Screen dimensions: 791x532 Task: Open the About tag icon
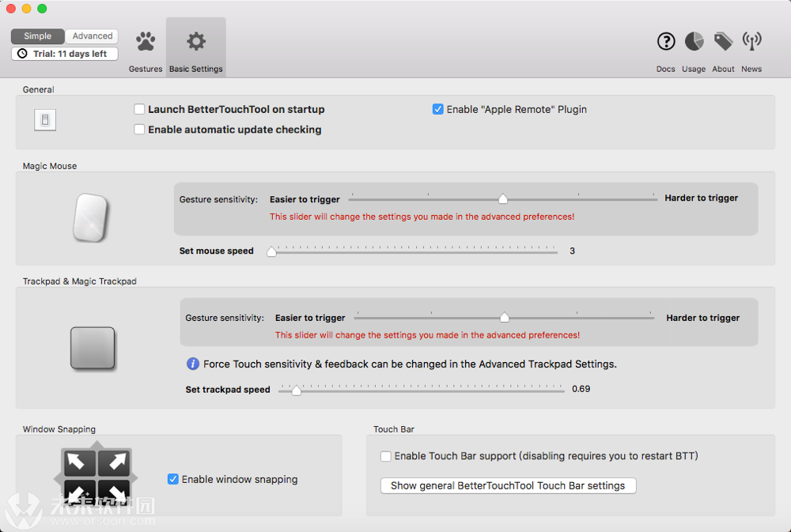723,41
